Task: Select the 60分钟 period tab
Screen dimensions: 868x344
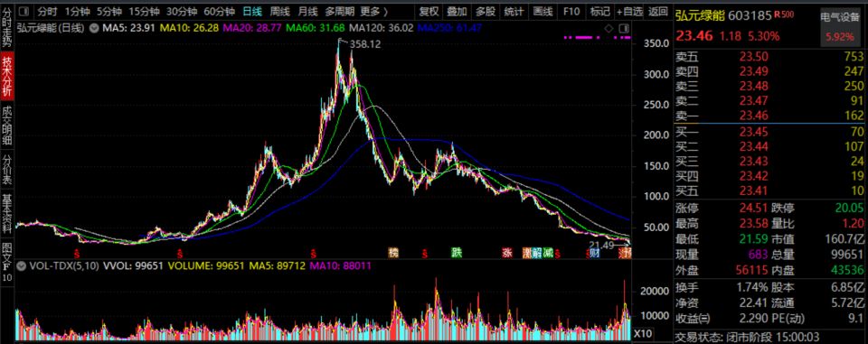Action: [219, 11]
